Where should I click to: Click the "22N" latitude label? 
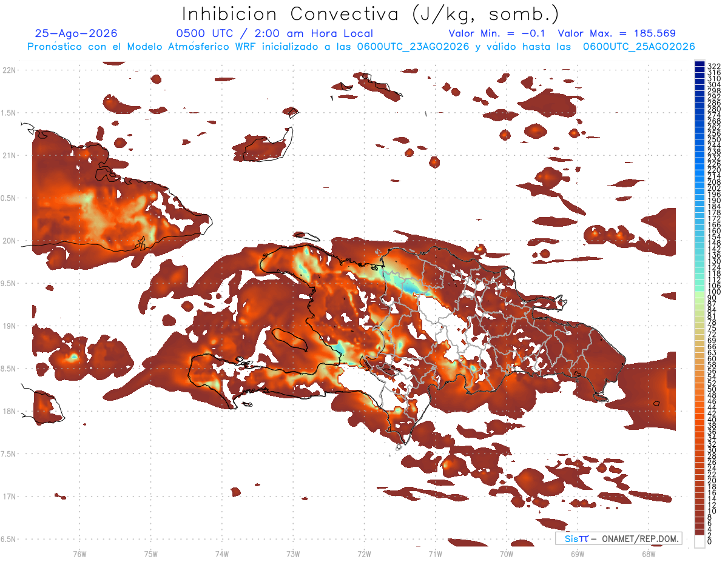9,70
